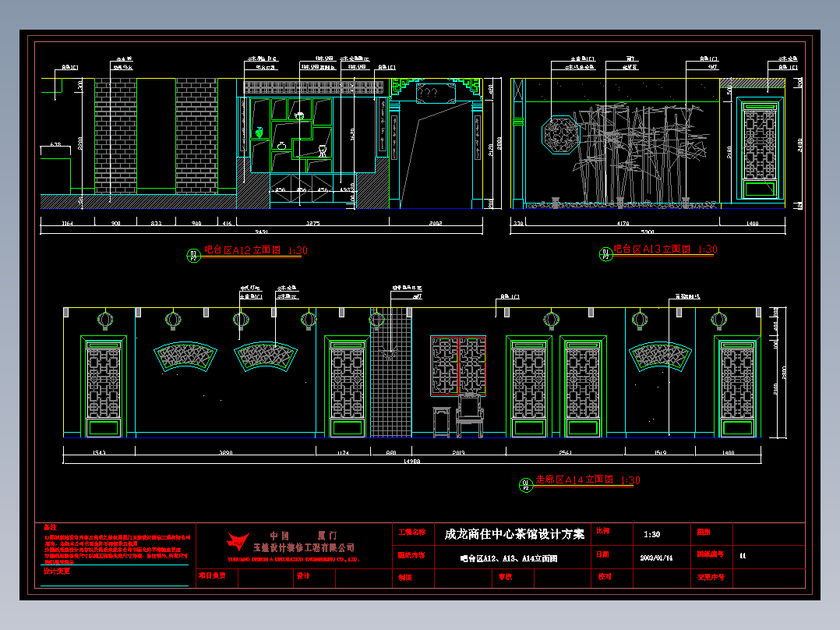Select the red lattice screen in A14 elevation
Viewport: 840px width, 630px height.
[458, 366]
